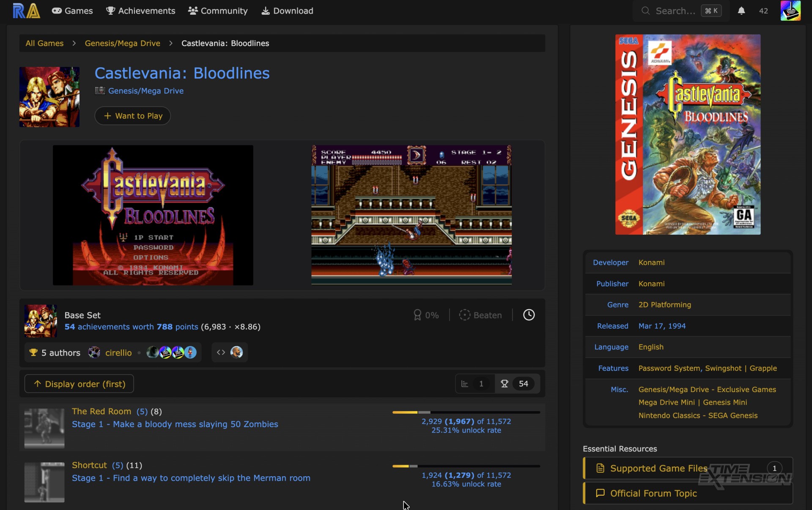812x510 pixels.
Task: Expand the Community navigation menu
Action: coord(218,11)
